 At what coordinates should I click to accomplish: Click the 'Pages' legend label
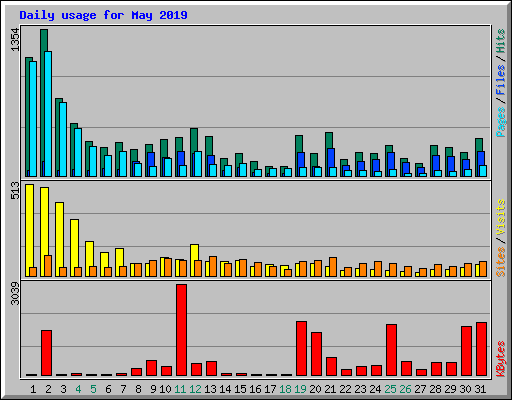coord(501,122)
